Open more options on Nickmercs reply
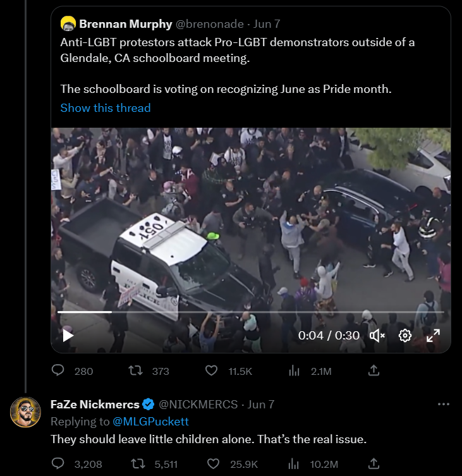The width and height of the screenshot is (462, 476). pyautogui.click(x=443, y=405)
